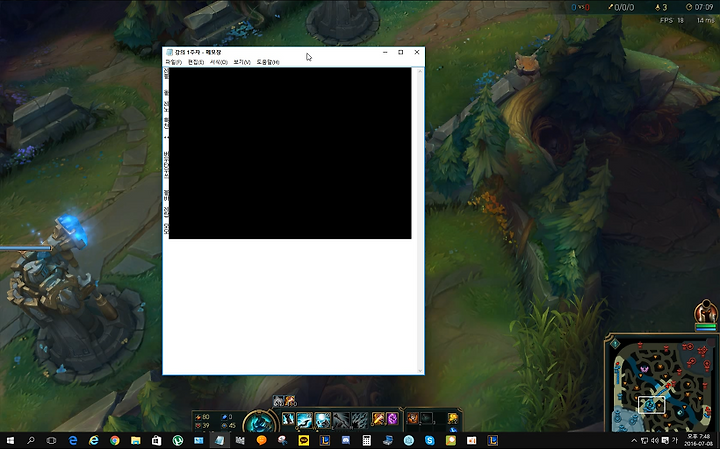Click the yellow trinket item slot
This screenshot has height=449, width=720.
453,418
